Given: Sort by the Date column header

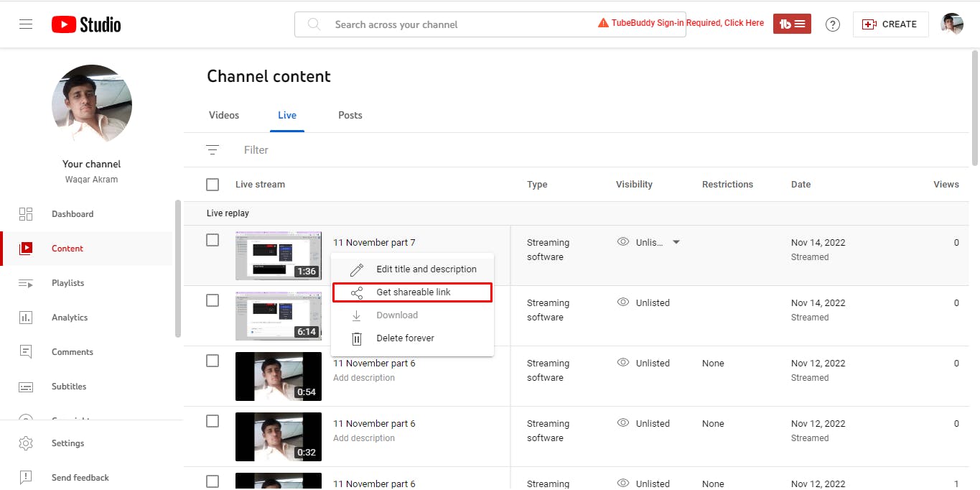Looking at the screenshot, I should point(801,185).
